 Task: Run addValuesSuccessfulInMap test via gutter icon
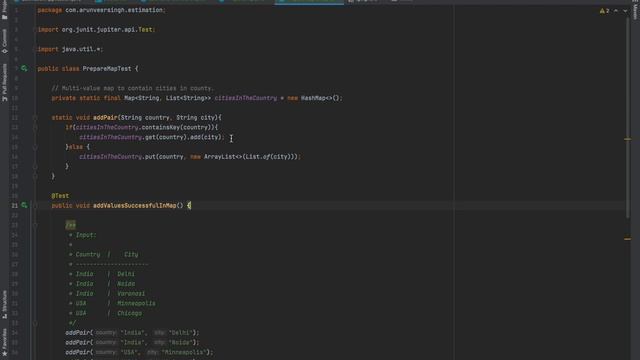tap(24, 205)
